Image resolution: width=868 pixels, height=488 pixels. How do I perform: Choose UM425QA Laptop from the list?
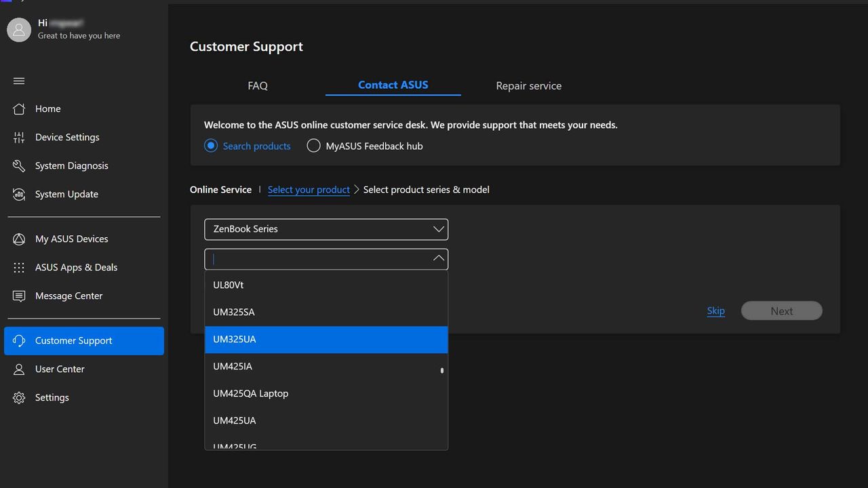[326, 394]
